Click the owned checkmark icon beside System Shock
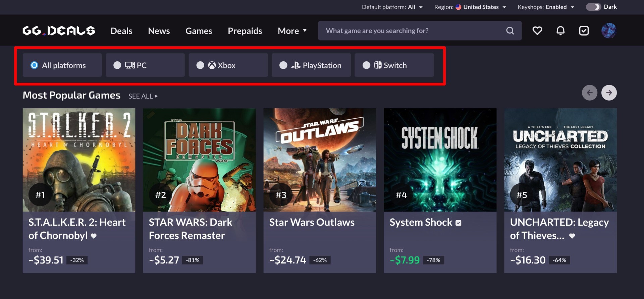Viewport: 644px width, 299px height. 459,223
